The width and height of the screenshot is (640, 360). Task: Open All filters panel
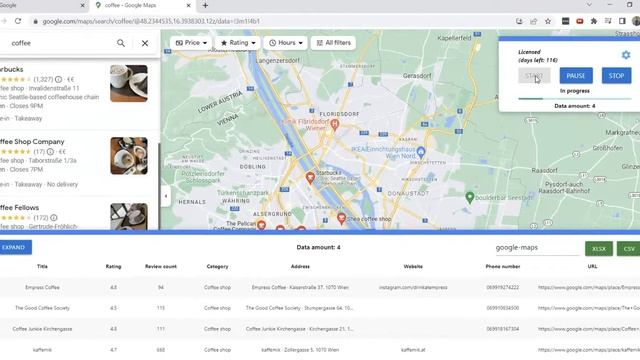[x=333, y=42]
